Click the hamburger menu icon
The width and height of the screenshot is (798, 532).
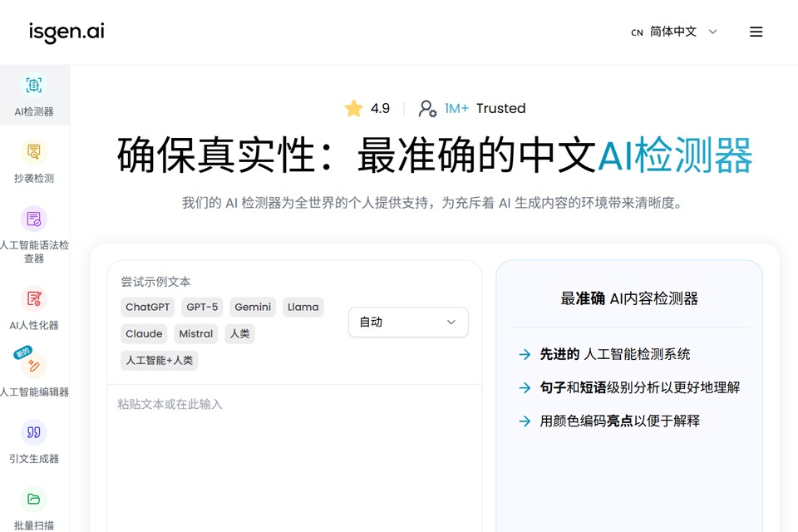point(756,32)
